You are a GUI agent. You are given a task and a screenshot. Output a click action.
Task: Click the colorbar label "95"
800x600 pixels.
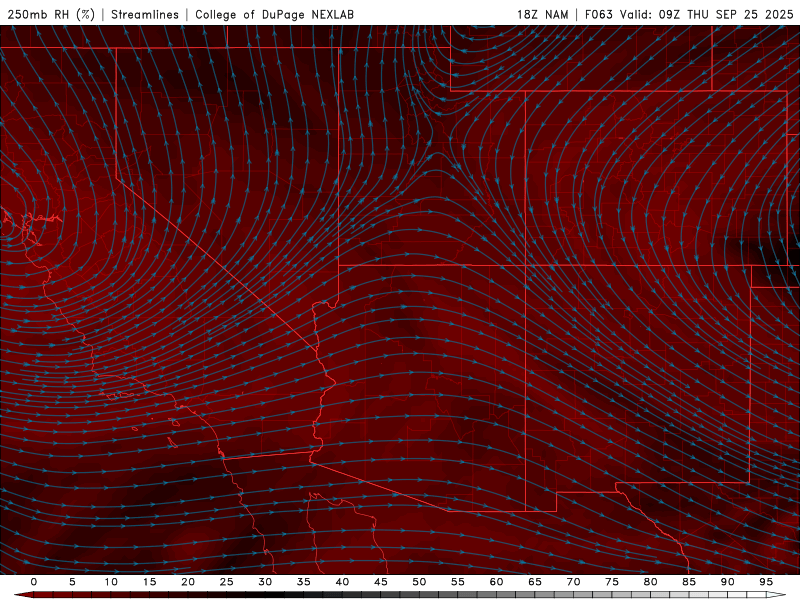[x=766, y=582]
